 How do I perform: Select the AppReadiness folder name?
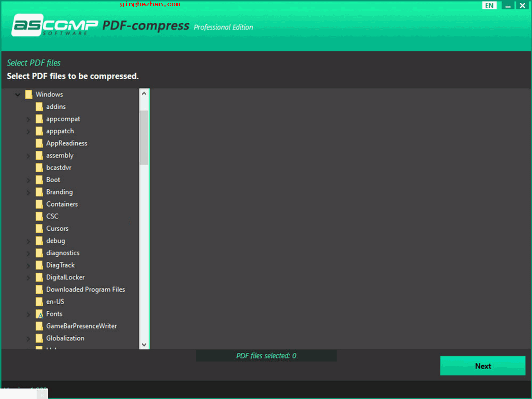point(67,143)
